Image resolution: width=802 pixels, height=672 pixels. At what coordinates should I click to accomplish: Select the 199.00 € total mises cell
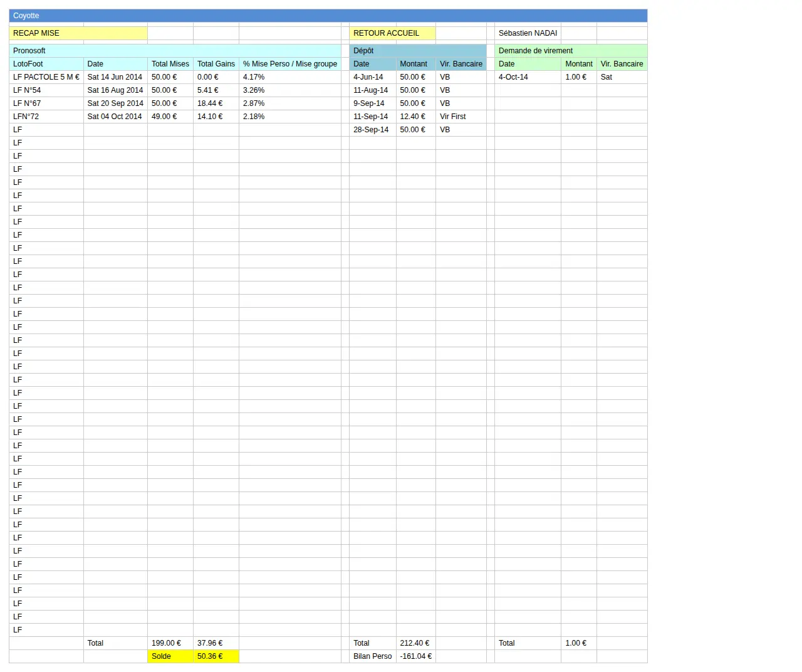[x=170, y=643]
